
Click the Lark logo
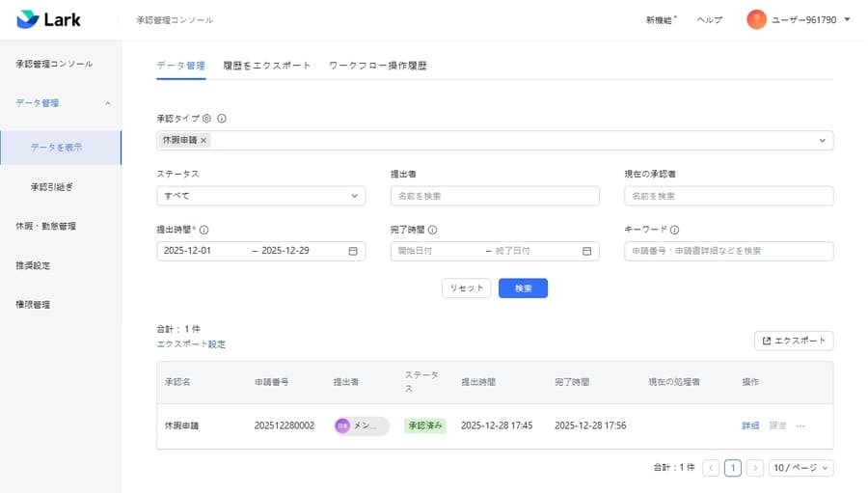49,19
